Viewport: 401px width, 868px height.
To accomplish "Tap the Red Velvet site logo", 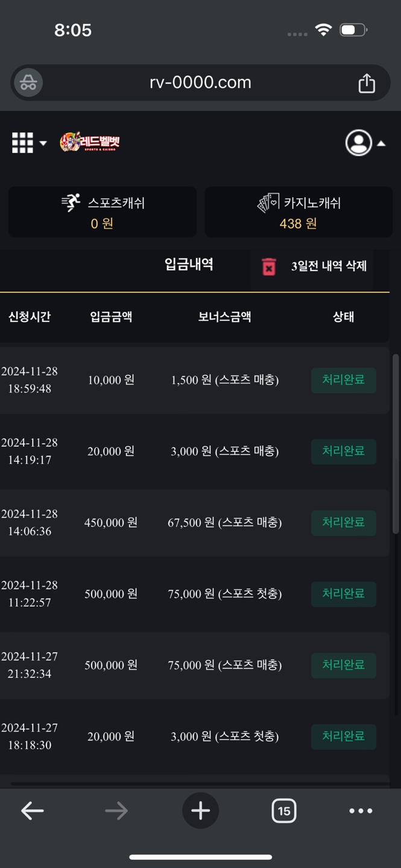I will tap(90, 142).
